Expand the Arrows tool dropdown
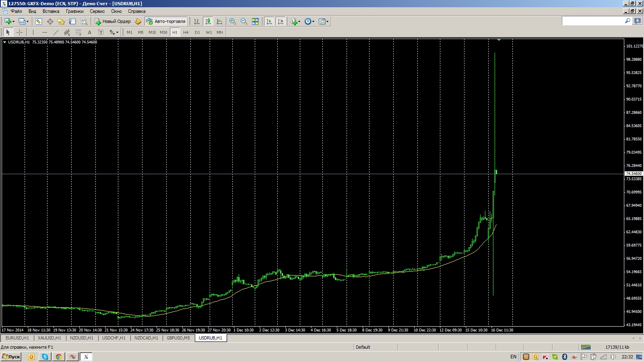The image size is (644, 362). tap(117, 33)
